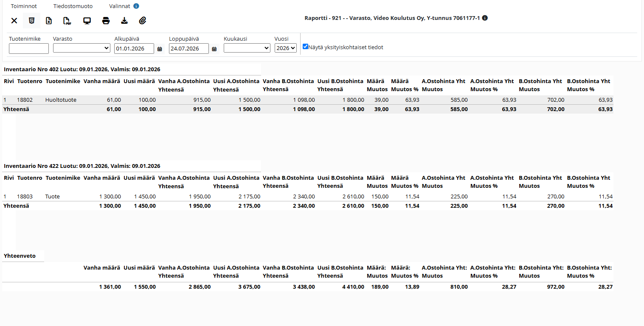Download the report file
This screenshot has width=644, height=326.
coord(124,21)
